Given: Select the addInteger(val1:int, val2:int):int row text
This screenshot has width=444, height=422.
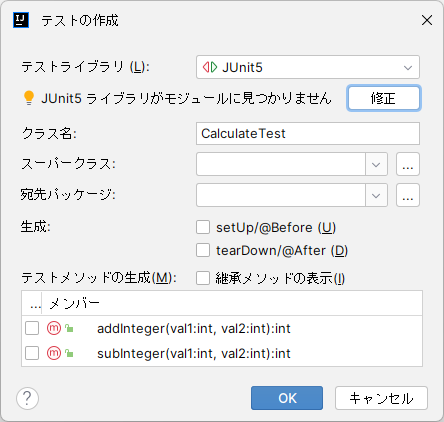Looking at the screenshot, I should point(194,329).
